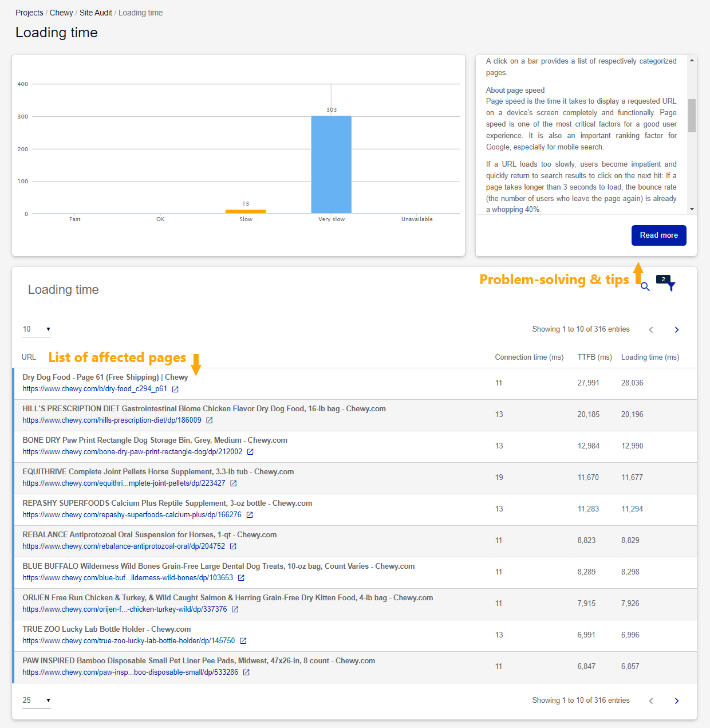Open external link icon for orijen chicken-turkey URL
Viewport: 710px width, 728px height.
235,609
